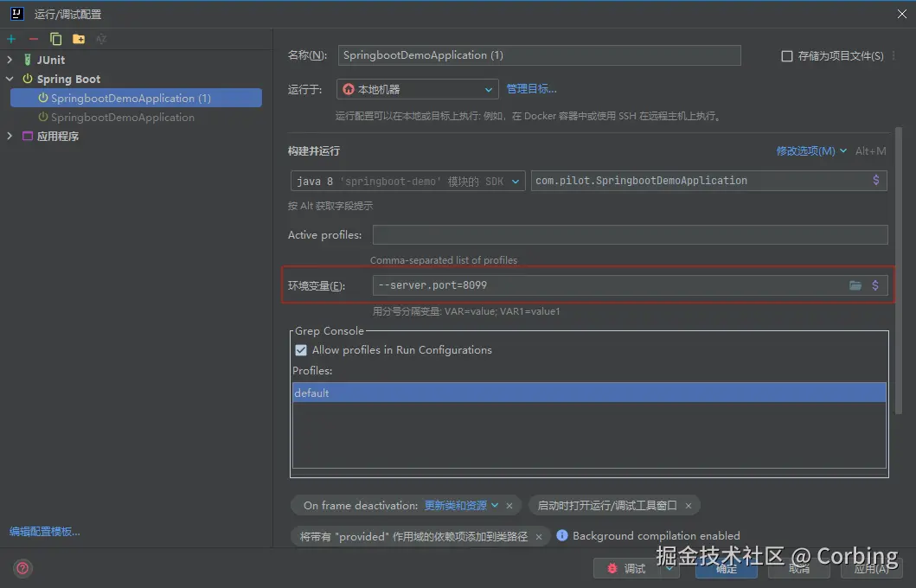Browse environment variables with folder icon
Screen dimensions: 916x588
point(855,285)
